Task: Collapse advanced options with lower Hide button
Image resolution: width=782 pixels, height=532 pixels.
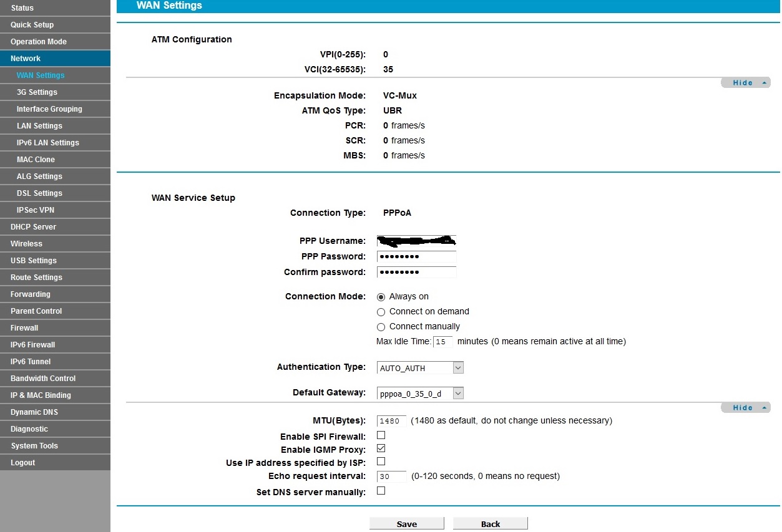Action: [745, 408]
